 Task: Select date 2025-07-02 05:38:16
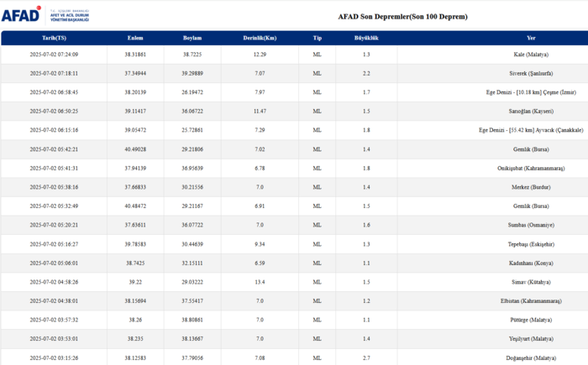click(x=54, y=187)
